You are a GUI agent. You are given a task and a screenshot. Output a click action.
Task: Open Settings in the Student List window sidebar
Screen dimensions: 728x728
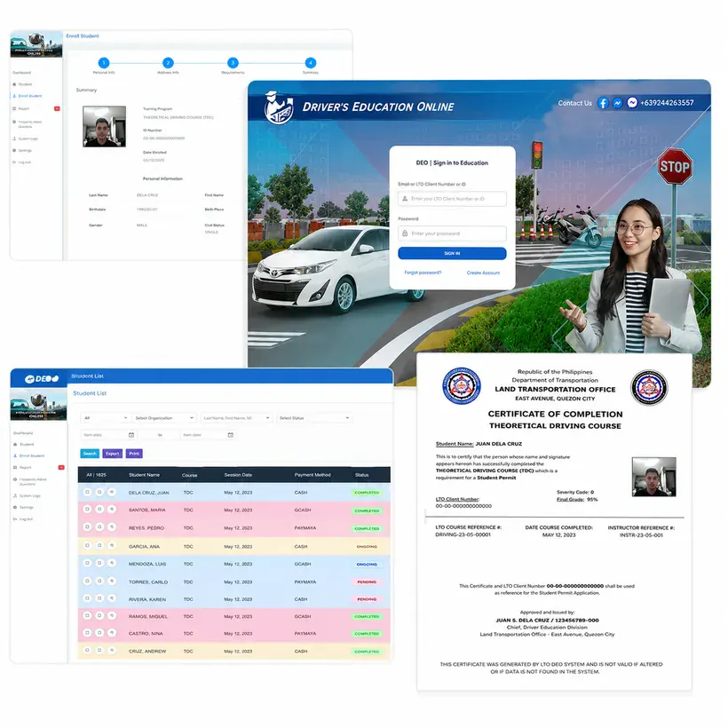coord(27,508)
